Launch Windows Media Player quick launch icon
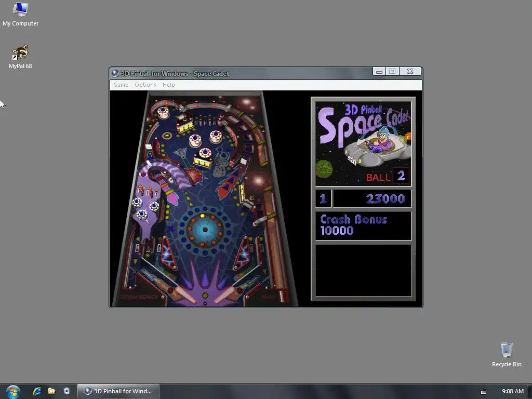 click(67, 391)
